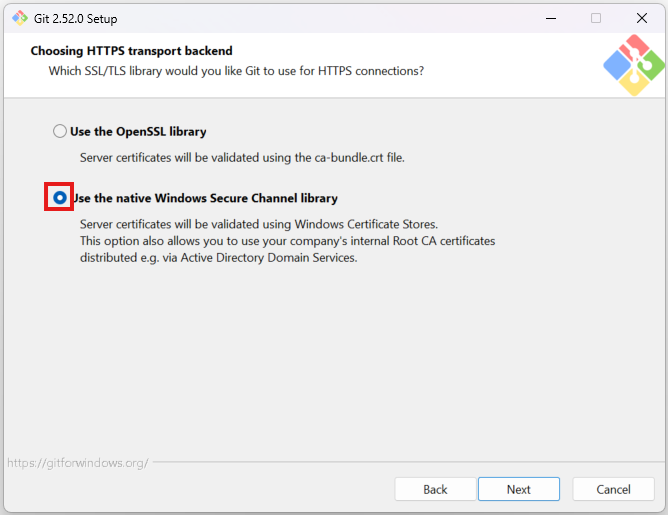Click the "Choosing HTTPS transport backend" heading
The height and width of the screenshot is (515, 668).
(x=131, y=51)
